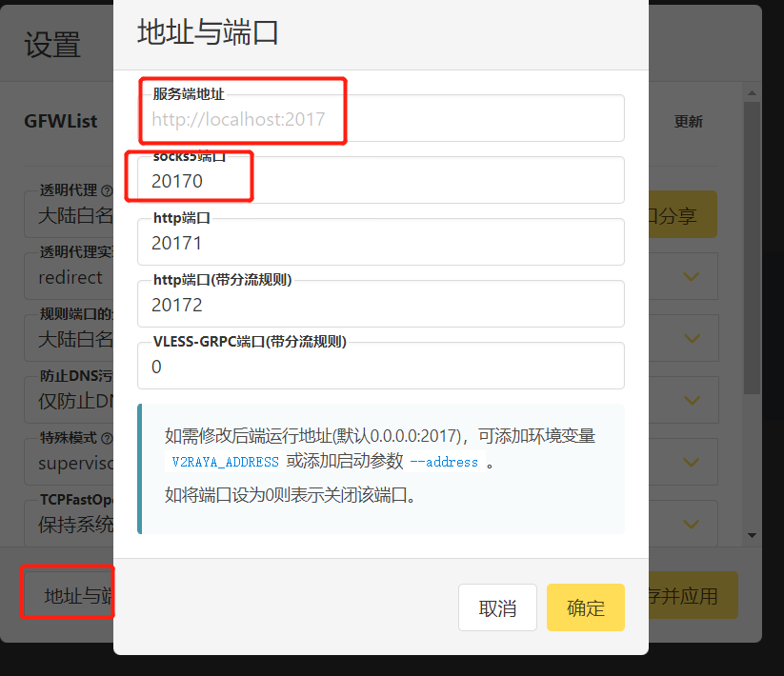Expand the TCPFastOpen dropdown chevron
This screenshot has height=676, width=784.
click(x=692, y=523)
